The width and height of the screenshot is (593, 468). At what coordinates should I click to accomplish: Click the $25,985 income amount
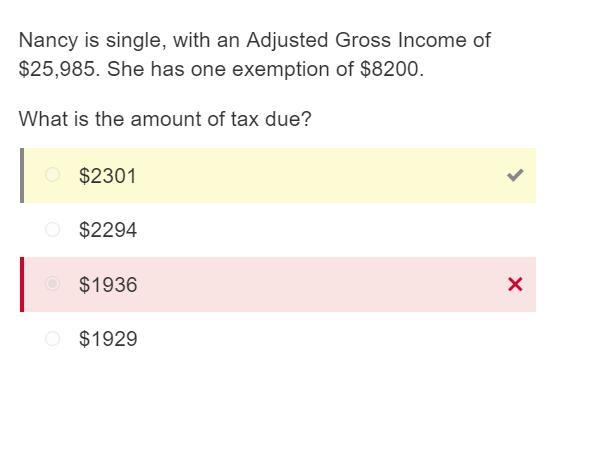point(59,69)
